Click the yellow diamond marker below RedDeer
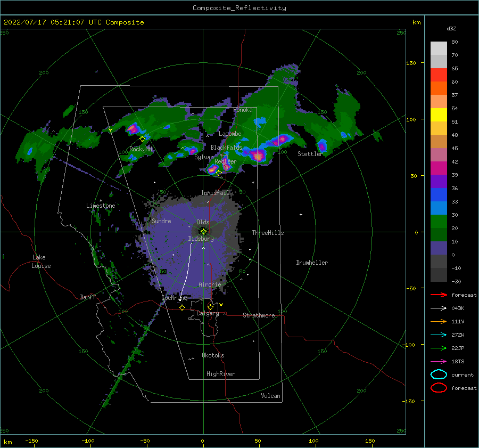479x448 pixels. click(219, 173)
